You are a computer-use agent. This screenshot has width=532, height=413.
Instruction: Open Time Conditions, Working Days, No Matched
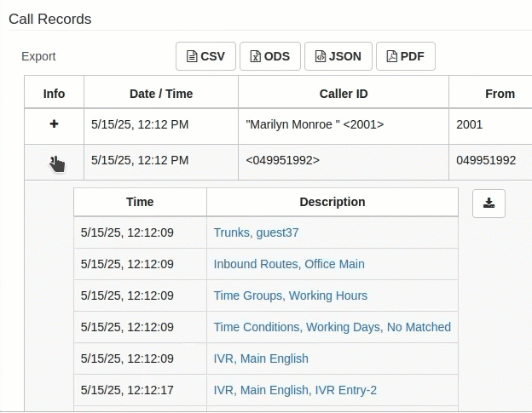click(332, 327)
